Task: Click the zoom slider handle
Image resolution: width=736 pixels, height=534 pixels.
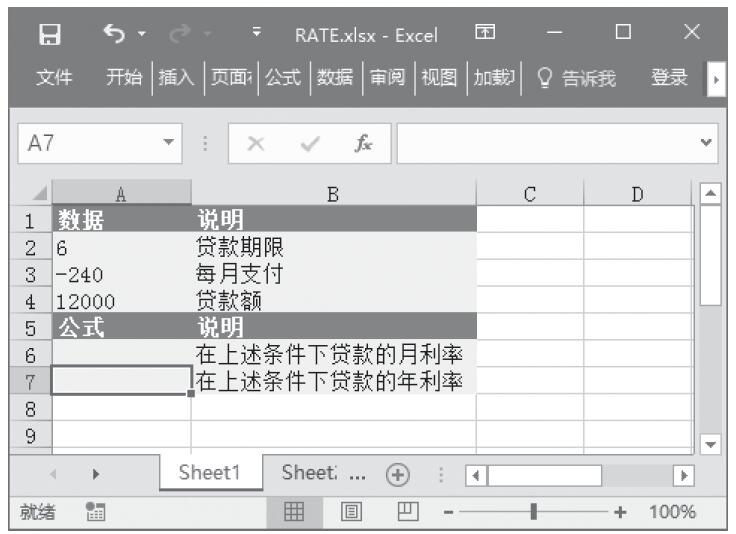Action: 534,512
